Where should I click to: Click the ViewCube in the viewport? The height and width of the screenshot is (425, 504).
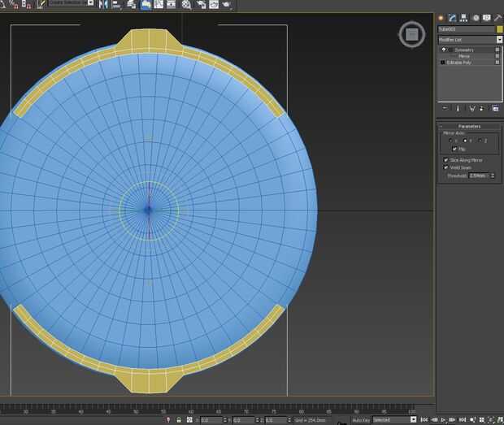click(411, 34)
